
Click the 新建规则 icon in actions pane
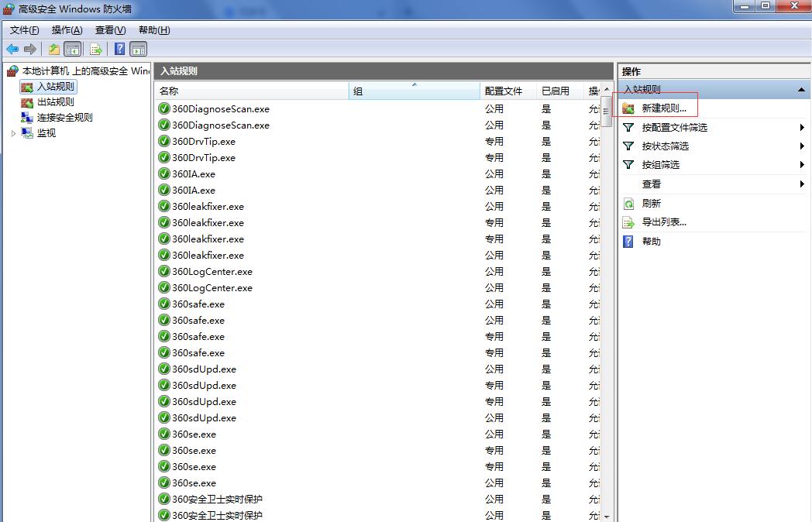(628, 108)
